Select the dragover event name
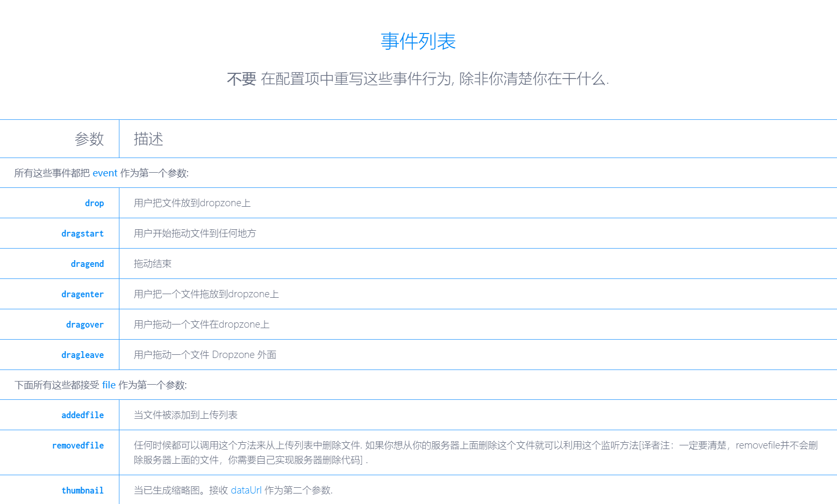The image size is (837, 504). pyautogui.click(x=85, y=324)
